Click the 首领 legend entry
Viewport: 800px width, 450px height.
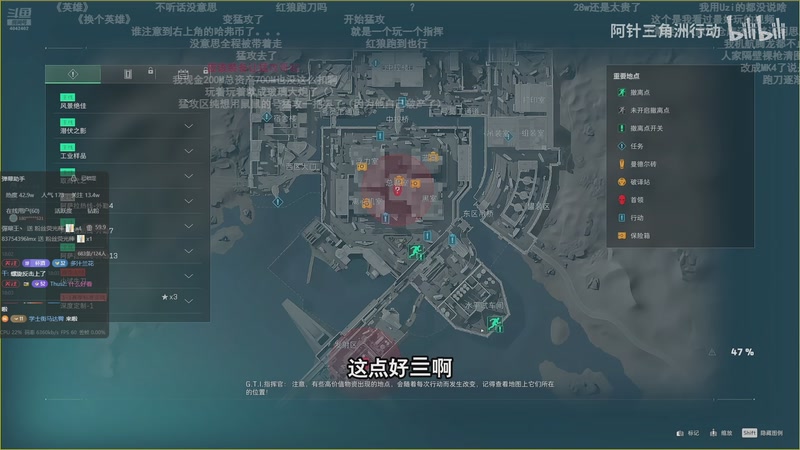(630, 199)
